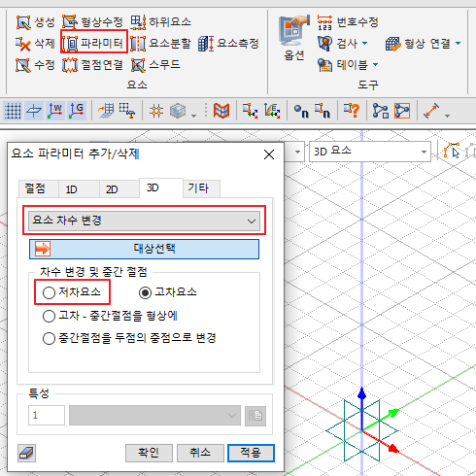
Task: Open the 3D 요소 selection dropdown
Action: pos(370,152)
